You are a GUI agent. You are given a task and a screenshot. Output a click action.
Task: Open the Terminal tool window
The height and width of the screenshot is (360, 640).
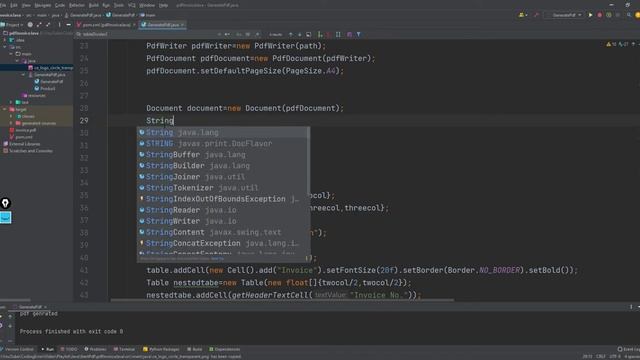click(x=124, y=349)
